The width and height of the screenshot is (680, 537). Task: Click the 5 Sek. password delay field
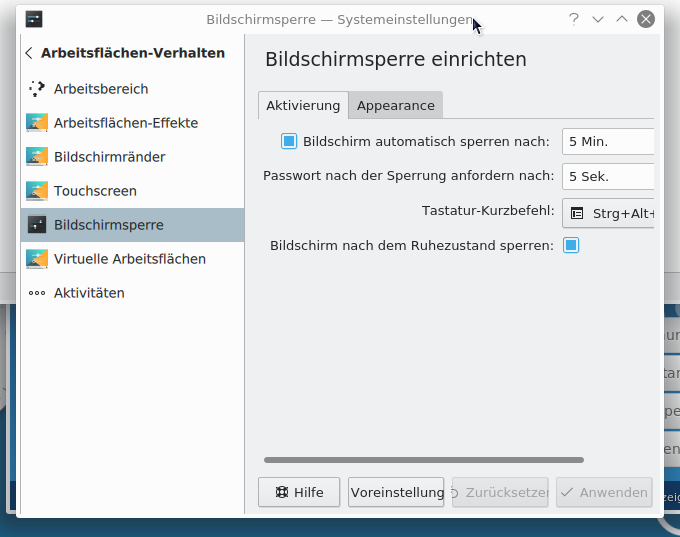tap(608, 176)
